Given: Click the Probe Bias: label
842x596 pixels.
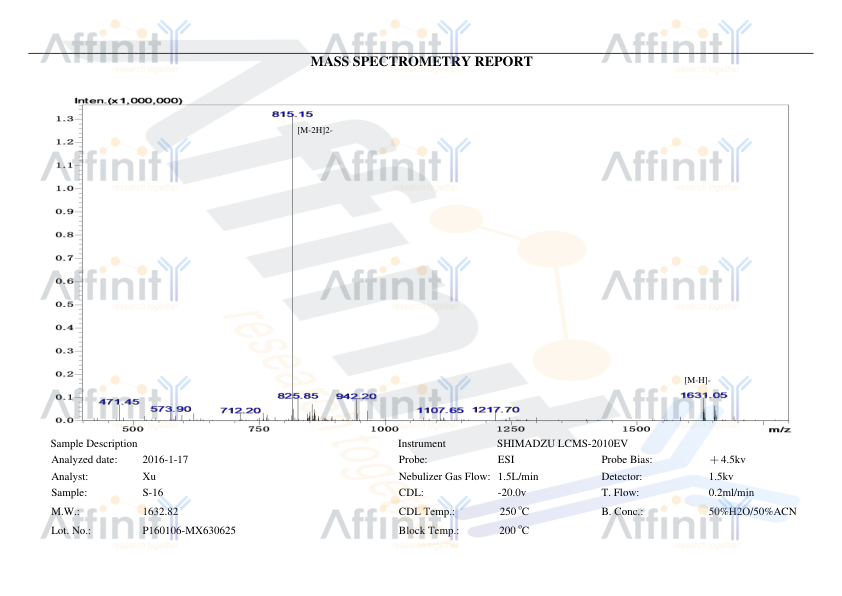Looking at the screenshot, I should 627,460.
